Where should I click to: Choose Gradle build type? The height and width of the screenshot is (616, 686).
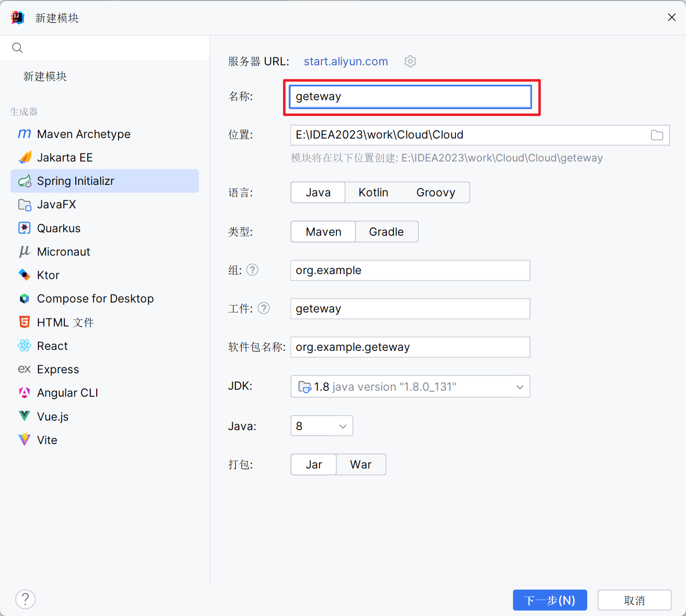coord(386,232)
